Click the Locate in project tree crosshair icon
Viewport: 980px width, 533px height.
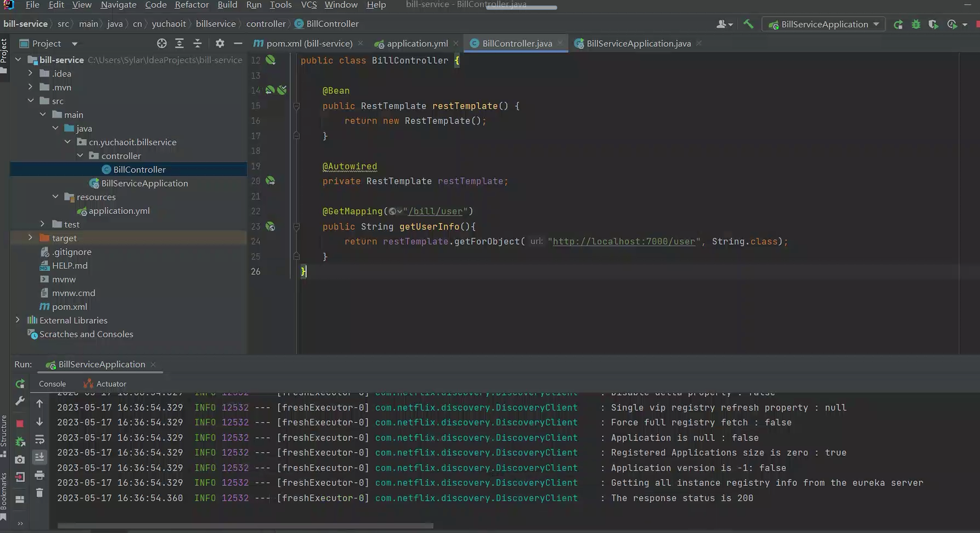162,43
